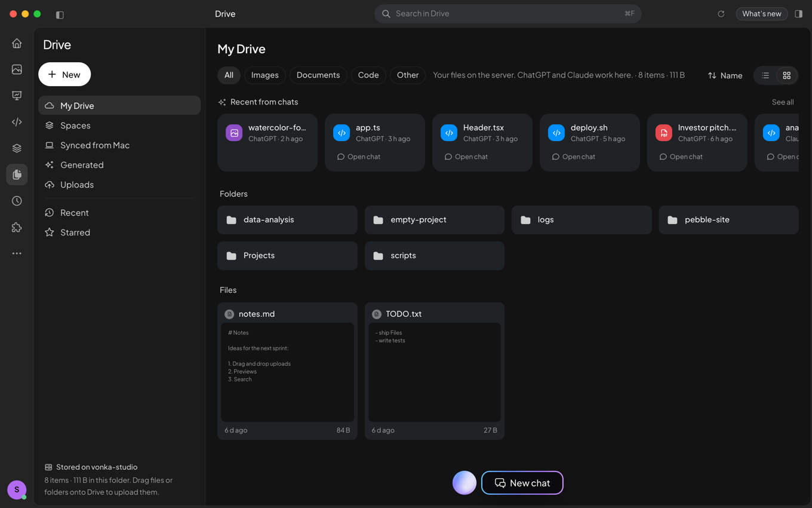Go to Spaces in sidebar
This screenshot has height=508, width=812.
119,126
